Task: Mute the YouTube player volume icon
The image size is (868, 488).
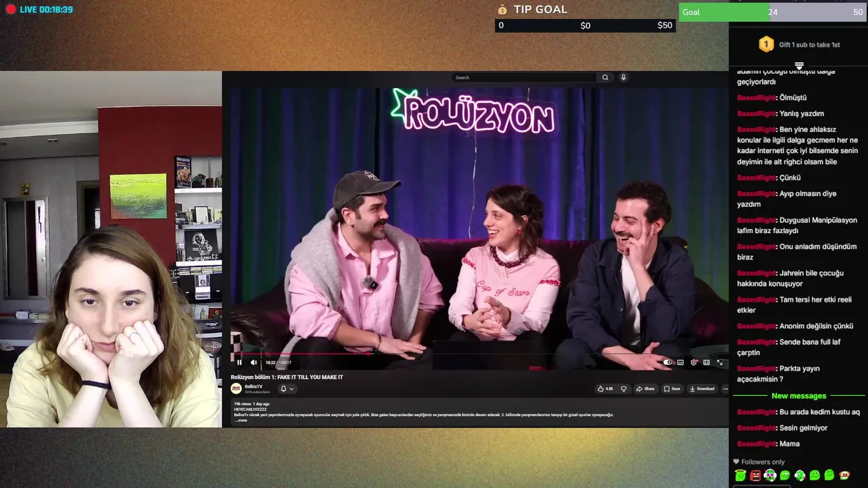Action: (254, 363)
